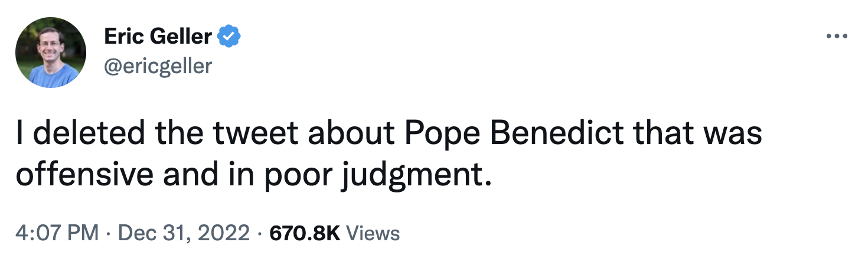Viewport: 868px width, 268px height.
Task: Click the "Views" label
Action: (373, 233)
